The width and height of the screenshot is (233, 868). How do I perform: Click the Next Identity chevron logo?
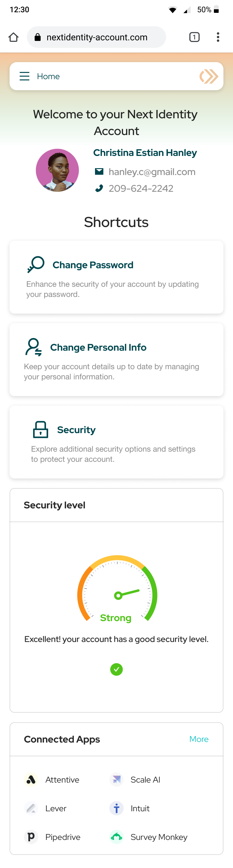(209, 76)
